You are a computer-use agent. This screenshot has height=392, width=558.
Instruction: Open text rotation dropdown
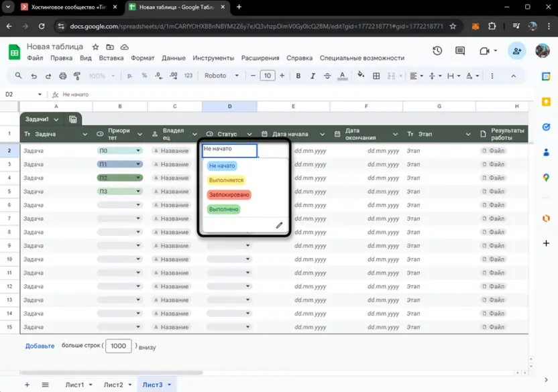pyautogui.click(x=472, y=76)
